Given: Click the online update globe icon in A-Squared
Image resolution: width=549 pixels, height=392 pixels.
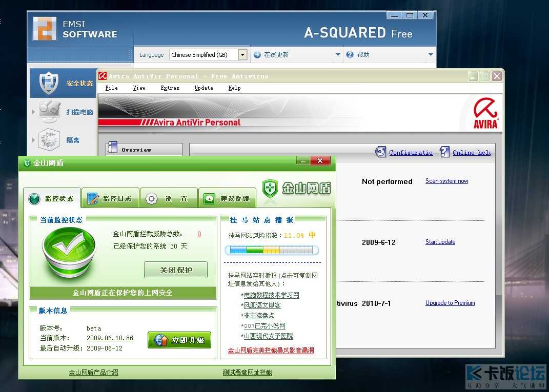Looking at the screenshot, I should (x=257, y=55).
